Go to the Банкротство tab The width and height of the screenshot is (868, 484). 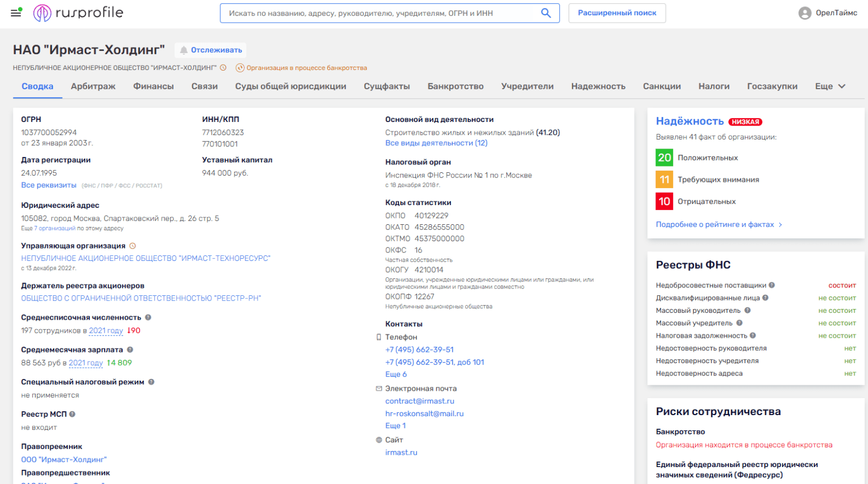tap(455, 86)
